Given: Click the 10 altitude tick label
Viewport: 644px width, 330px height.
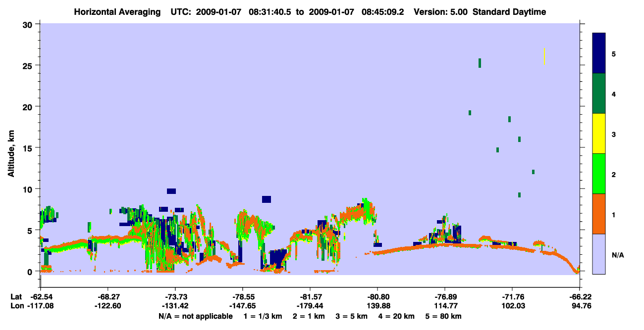Looking at the screenshot, I should [x=29, y=189].
